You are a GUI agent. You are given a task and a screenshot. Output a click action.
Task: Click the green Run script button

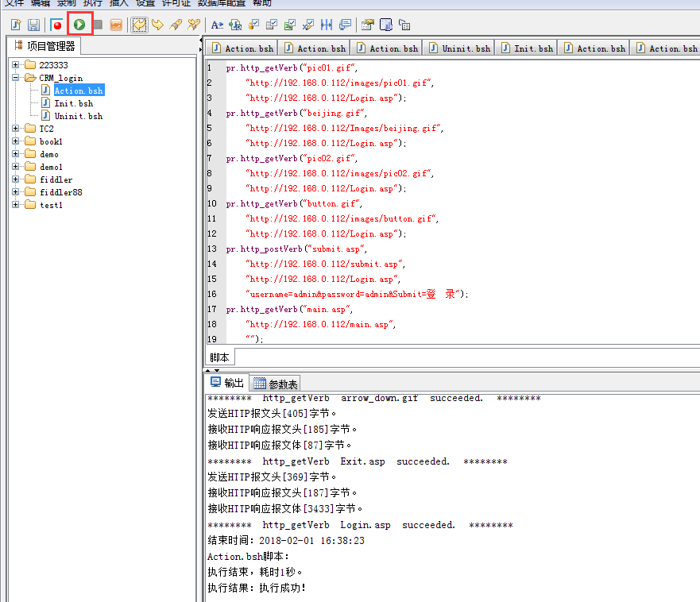(x=79, y=25)
